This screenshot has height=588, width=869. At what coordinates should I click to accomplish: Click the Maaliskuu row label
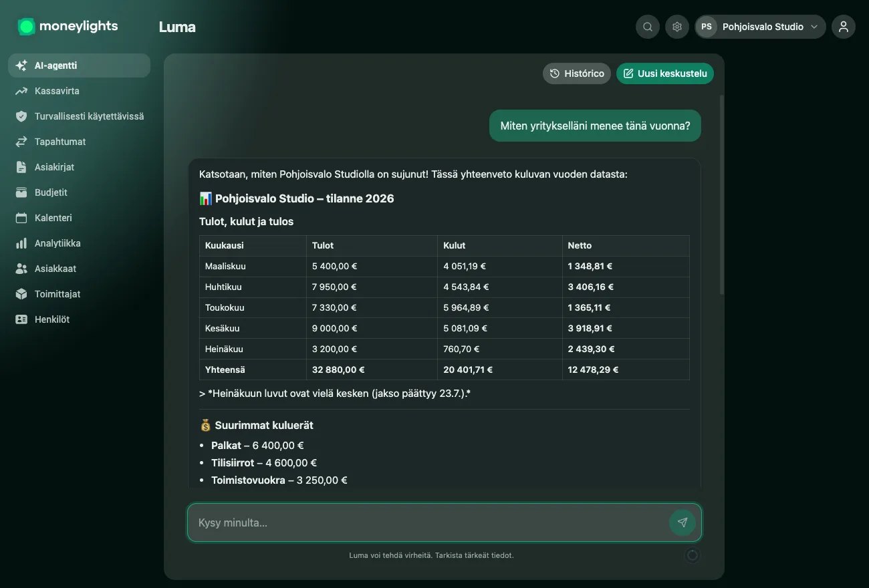(225, 266)
